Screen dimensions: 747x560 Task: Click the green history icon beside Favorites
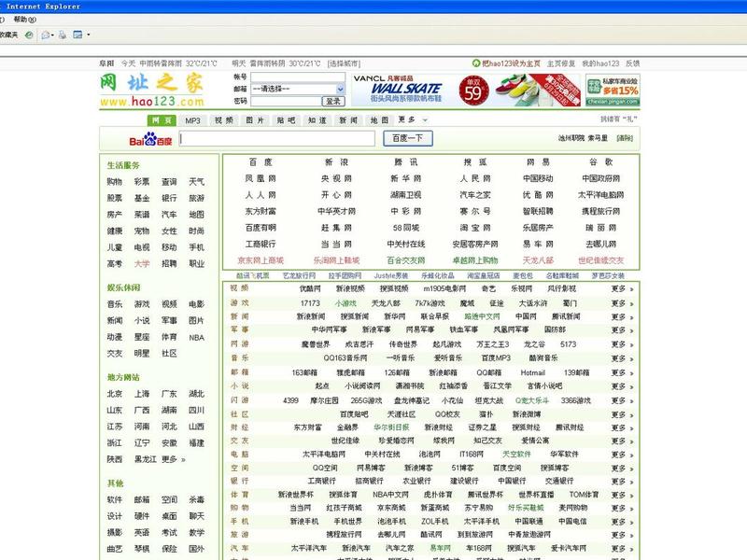pyautogui.click(x=29, y=35)
